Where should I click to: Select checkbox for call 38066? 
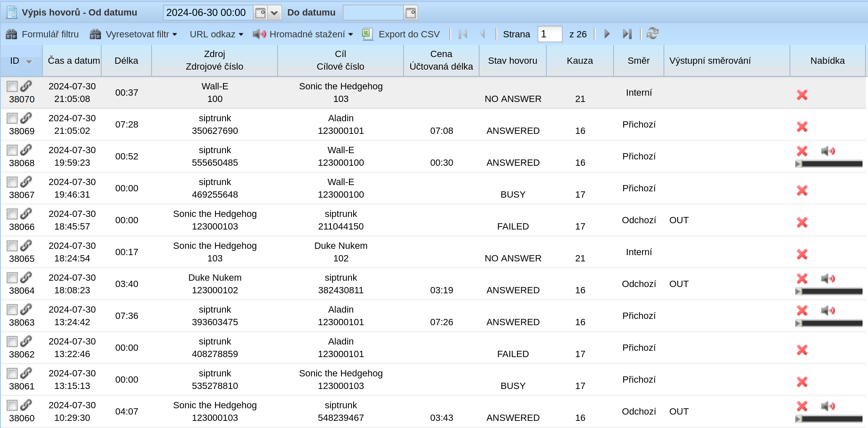coord(12,214)
